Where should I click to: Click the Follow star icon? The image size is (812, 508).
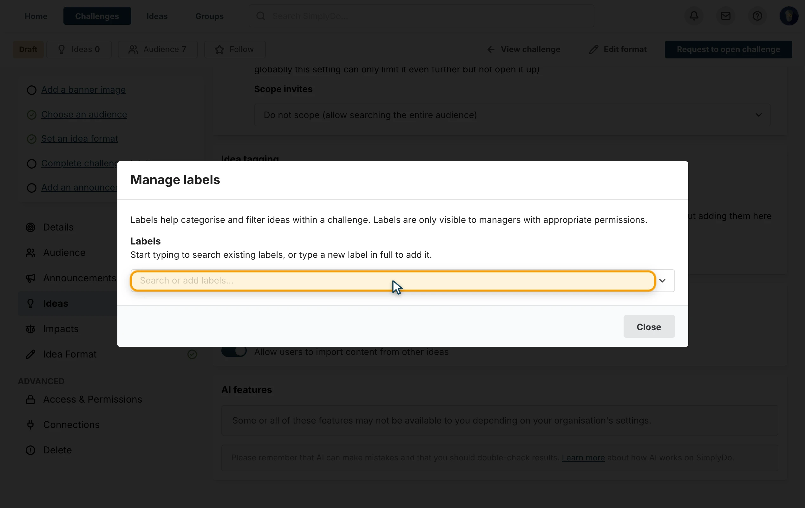219,50
